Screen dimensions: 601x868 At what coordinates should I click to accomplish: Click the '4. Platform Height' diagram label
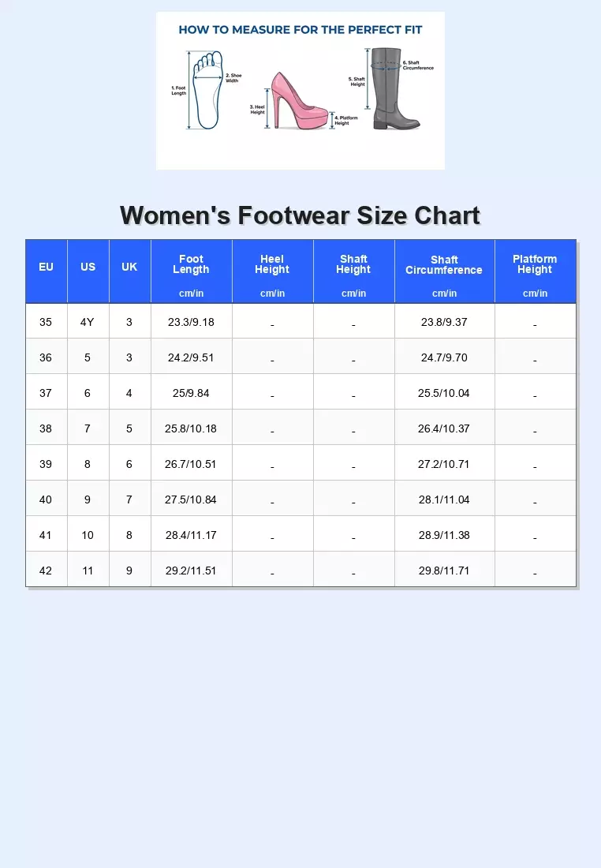pos(346,120)
